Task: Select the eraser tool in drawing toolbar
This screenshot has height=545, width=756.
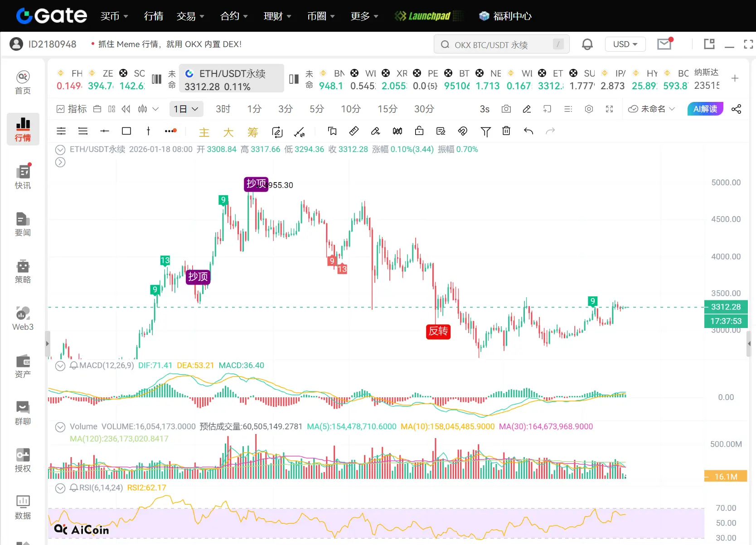Action: [x=375, y=131]
